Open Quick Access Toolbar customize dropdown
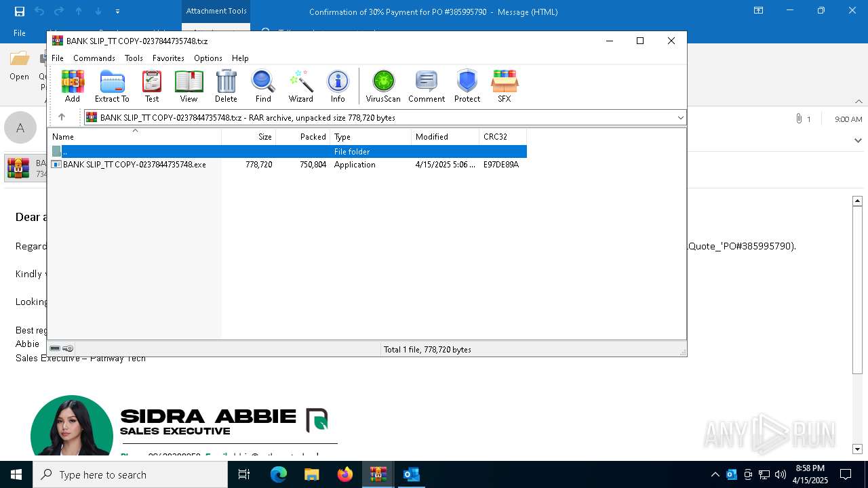Image resolution: width=868 pixels, height=488 pixels. tap(118, 12)
